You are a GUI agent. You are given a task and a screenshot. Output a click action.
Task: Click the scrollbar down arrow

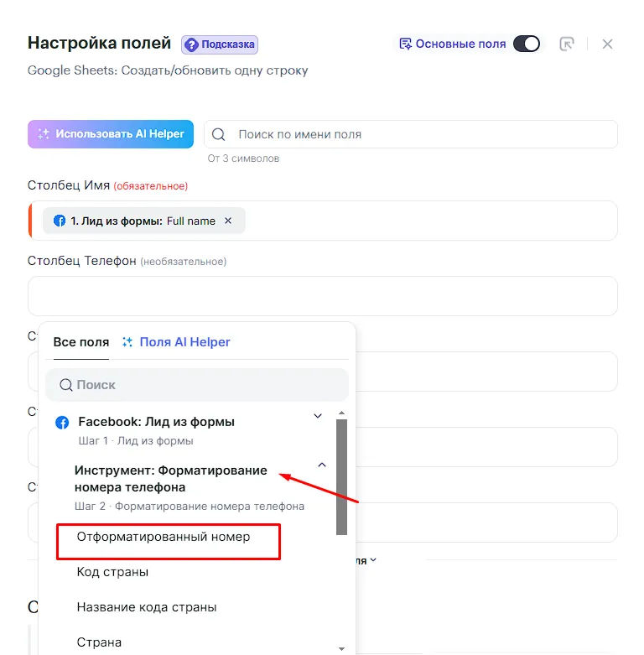point(341,648)
